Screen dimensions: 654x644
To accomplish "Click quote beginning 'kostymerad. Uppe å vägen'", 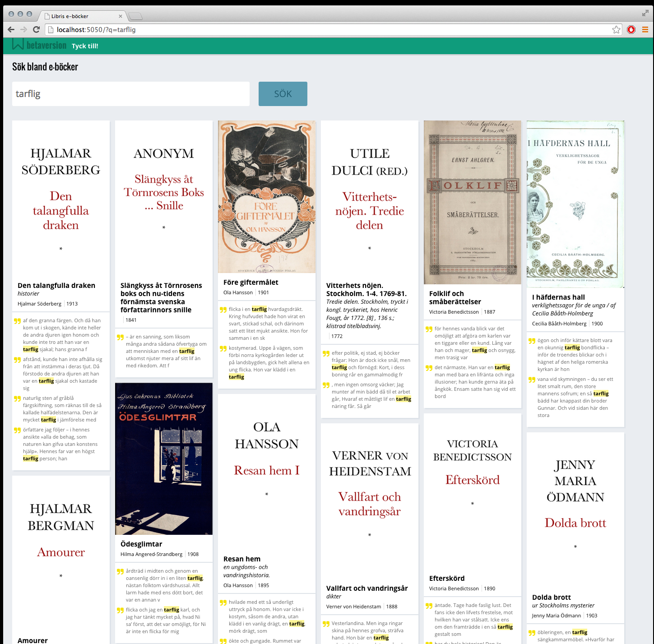I will coord(269,362).
